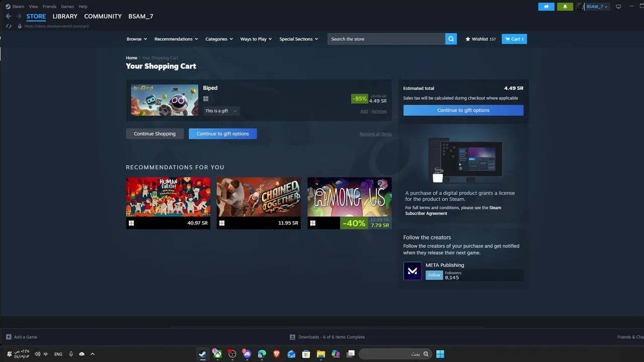
Task: Click the Downloads status icon
Action: coord(292,337)
